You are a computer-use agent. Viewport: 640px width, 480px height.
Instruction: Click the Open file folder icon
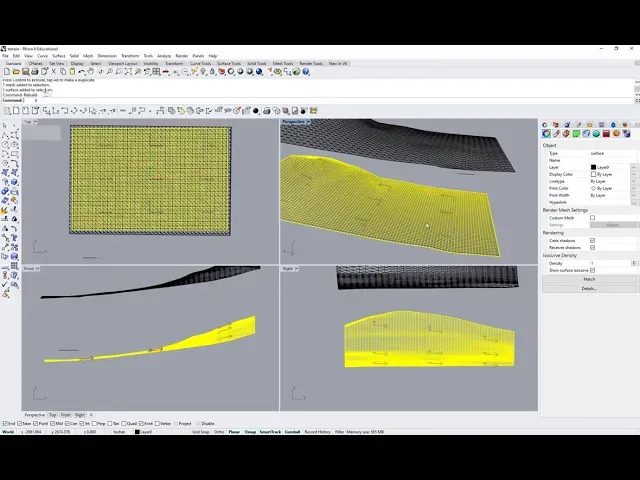pos(14,72)
